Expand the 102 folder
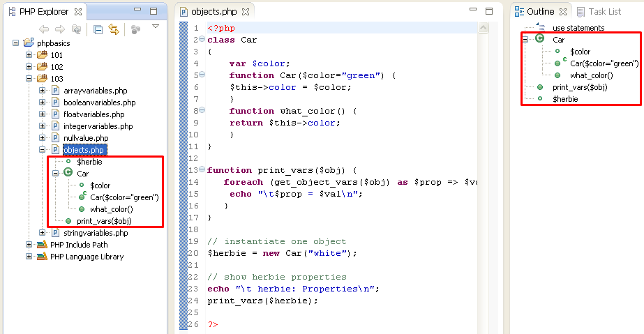Viewport: 644px width, 334px height. (29, 66)
